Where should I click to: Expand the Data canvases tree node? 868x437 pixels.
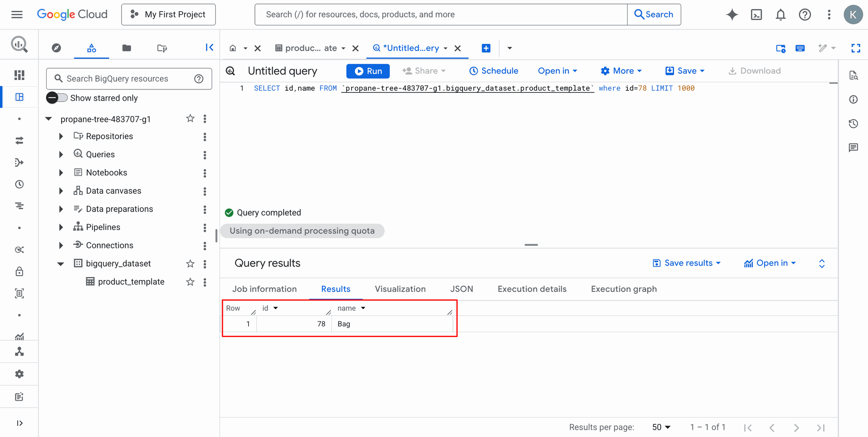[61, 191]
